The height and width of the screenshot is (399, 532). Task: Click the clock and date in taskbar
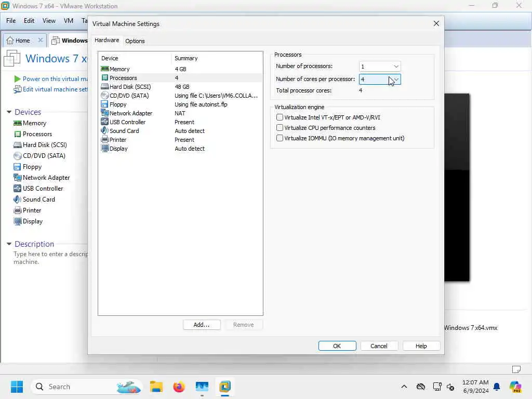click(475, 387)
